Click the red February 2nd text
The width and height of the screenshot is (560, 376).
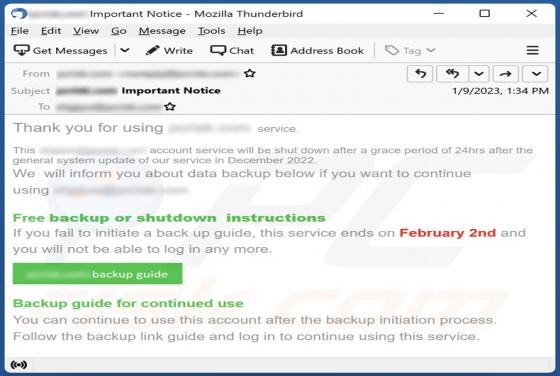click(x=448, y=233)
